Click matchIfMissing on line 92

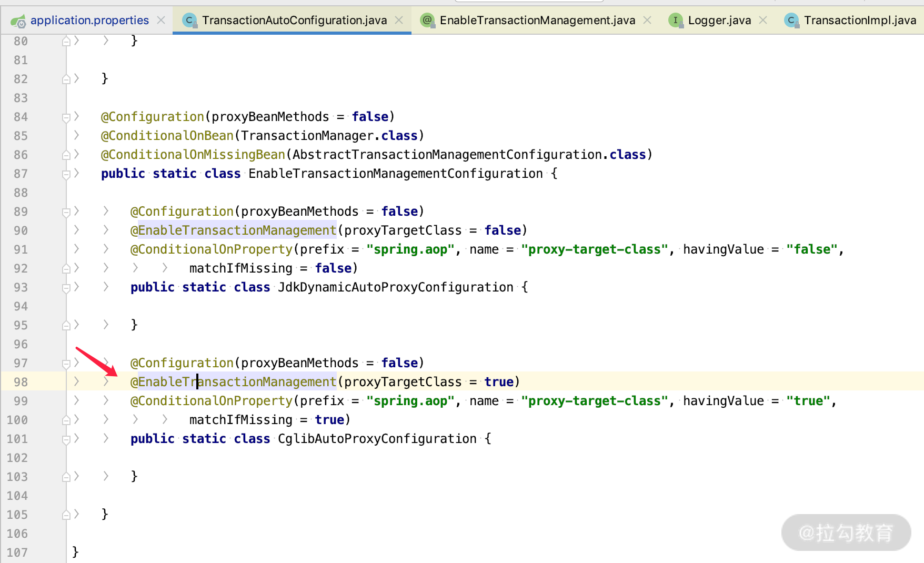pos(241,268)
